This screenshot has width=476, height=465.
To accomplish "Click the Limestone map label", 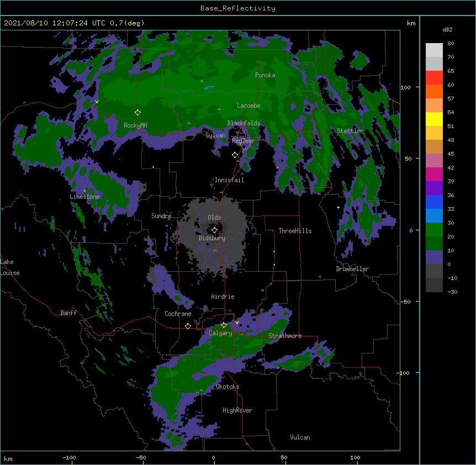I will pos(84,197).
